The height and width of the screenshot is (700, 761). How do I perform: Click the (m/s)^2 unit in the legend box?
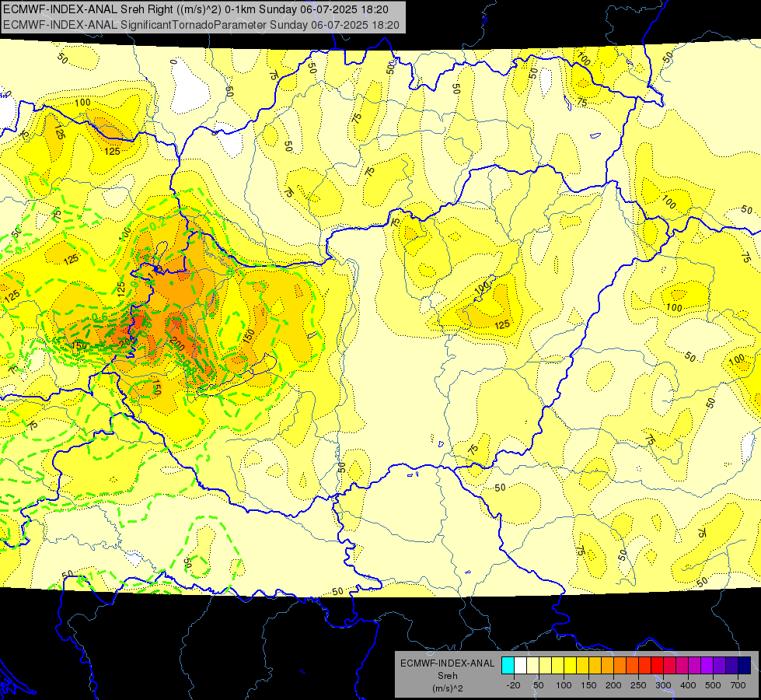click(x=447, y=688)
